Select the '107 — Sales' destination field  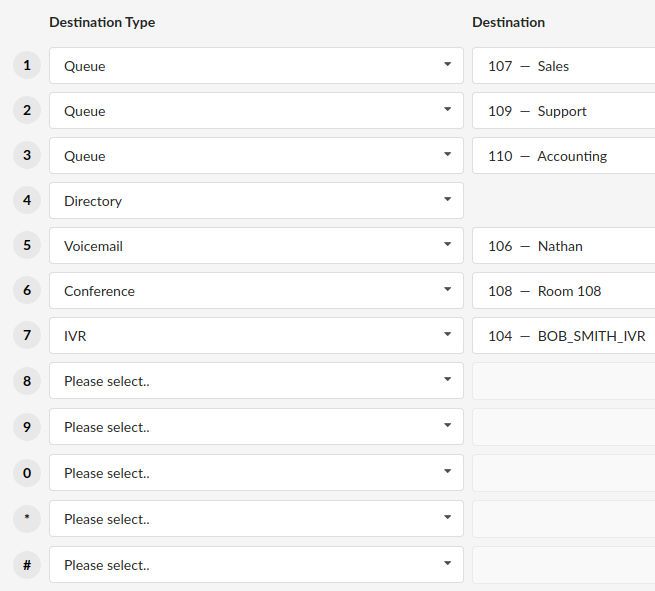pos(564,66)
